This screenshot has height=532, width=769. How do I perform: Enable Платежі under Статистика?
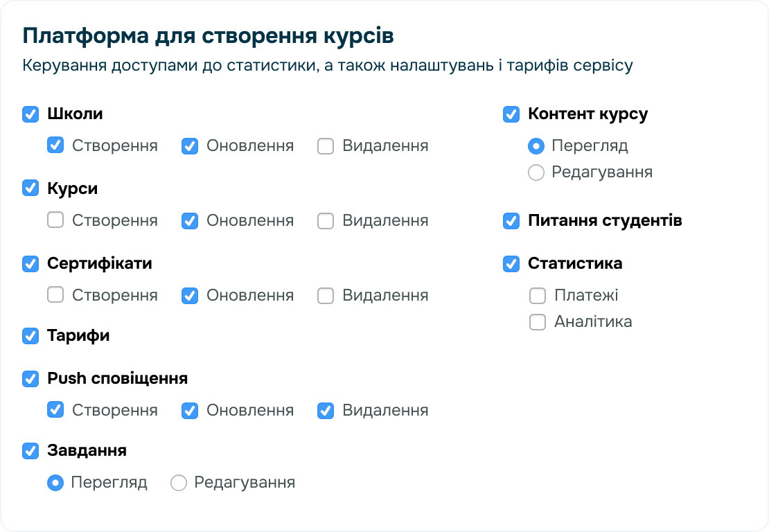pos(537,295)
